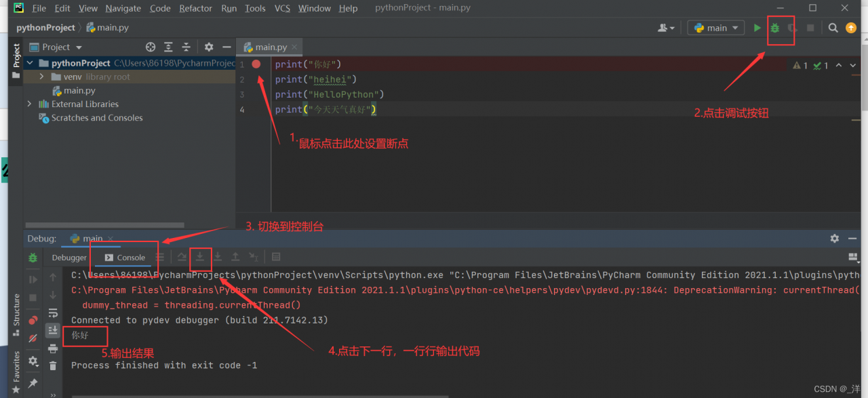View Breakpoints red circles icon
Viewport: 868px width, 398px height.
33,320
